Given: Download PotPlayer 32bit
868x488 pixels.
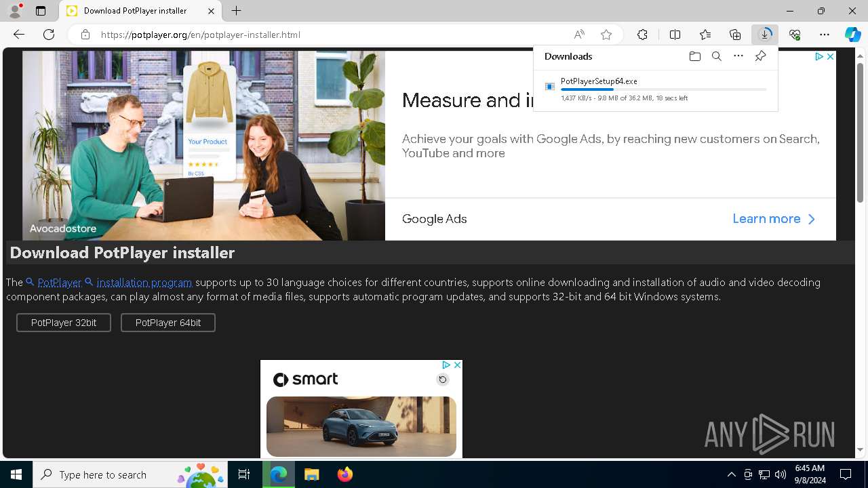Looking at the screenshot, I should point(64,323).
